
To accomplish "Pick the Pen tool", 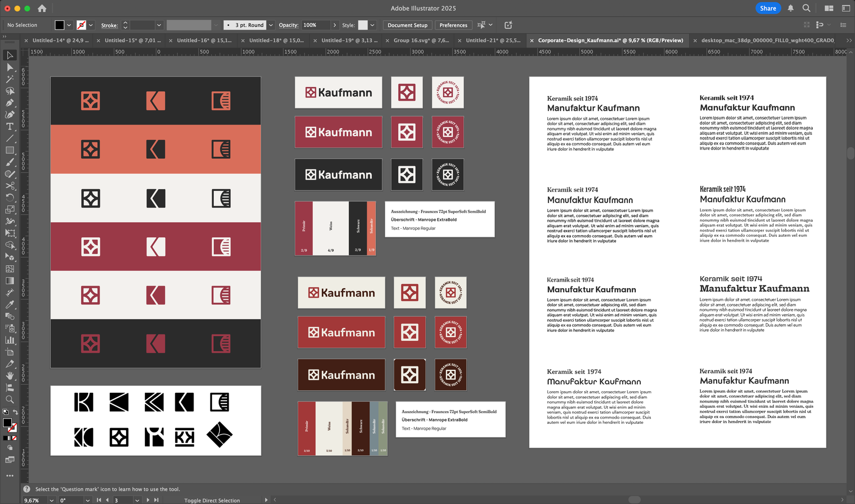I will coord(10,103).
